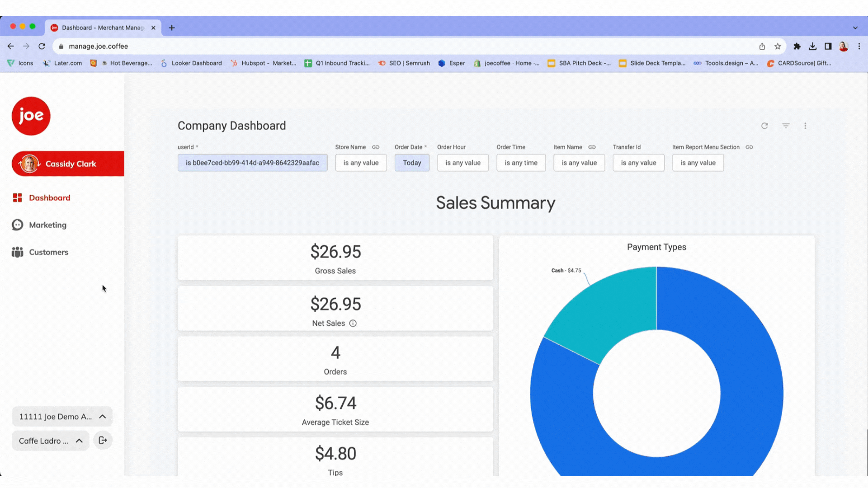Click the Average Ticket Size tile
868x488 pixels.
335,409
